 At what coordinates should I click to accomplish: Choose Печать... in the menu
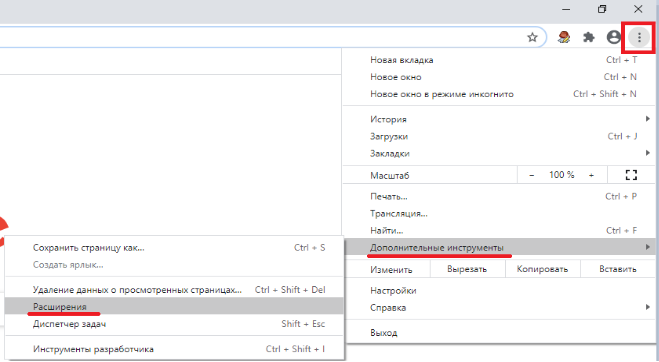point(499,196)
